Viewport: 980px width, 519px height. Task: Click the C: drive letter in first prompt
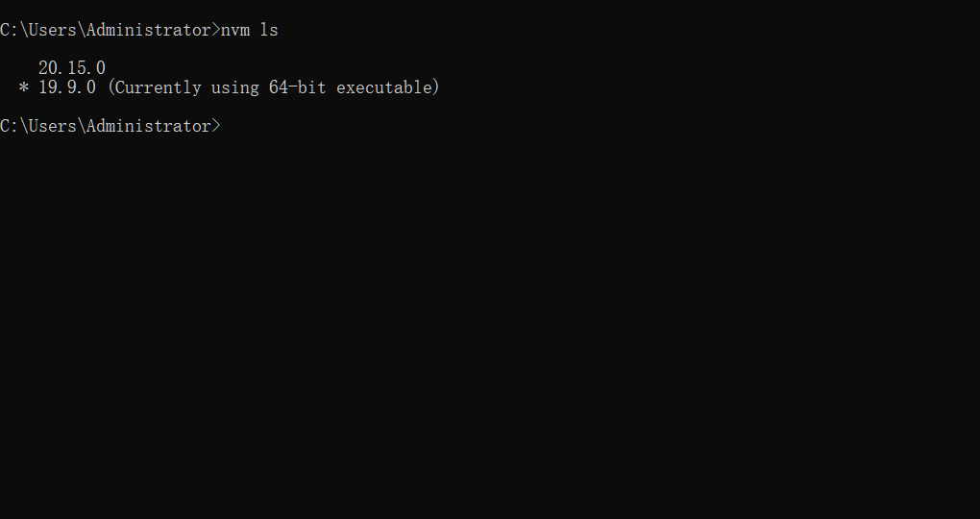10,30
